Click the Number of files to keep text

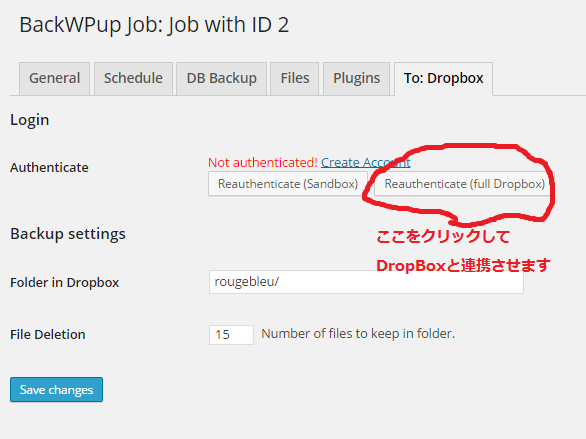pos(358,333)
